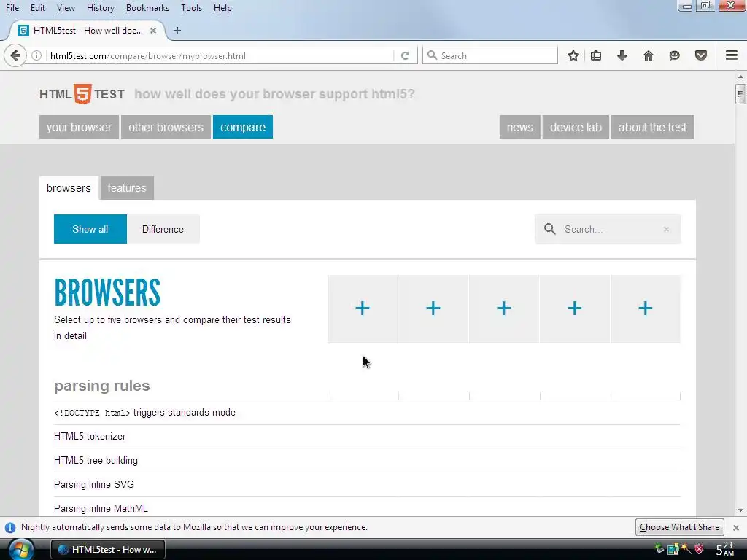Click the 'Parsing inline SVG' row
The width and height of the screenshot is (747, 560).
coord(367,484)
